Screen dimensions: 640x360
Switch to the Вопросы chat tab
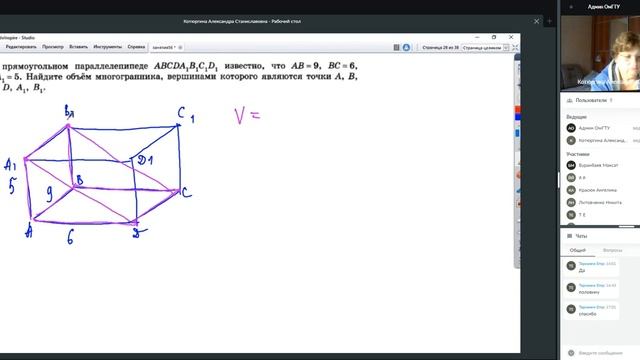coord(612,250)
